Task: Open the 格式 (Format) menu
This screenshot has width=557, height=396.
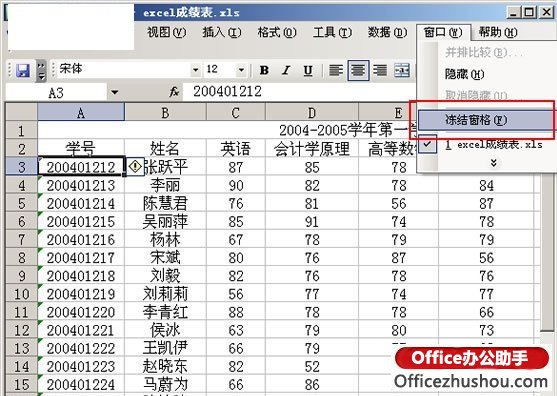Action: click(x=277, y=32)
